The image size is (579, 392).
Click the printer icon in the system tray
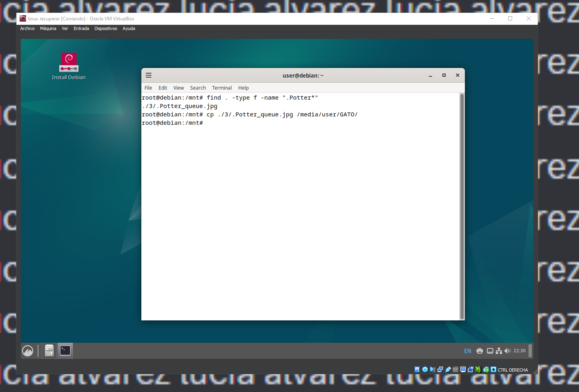479,350
